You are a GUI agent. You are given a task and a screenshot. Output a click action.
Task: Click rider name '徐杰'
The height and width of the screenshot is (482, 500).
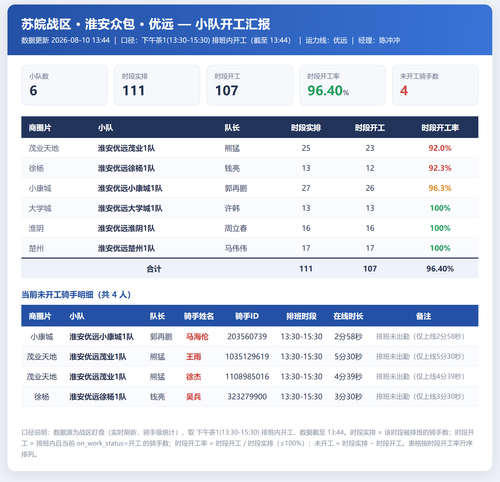[193, 377]
